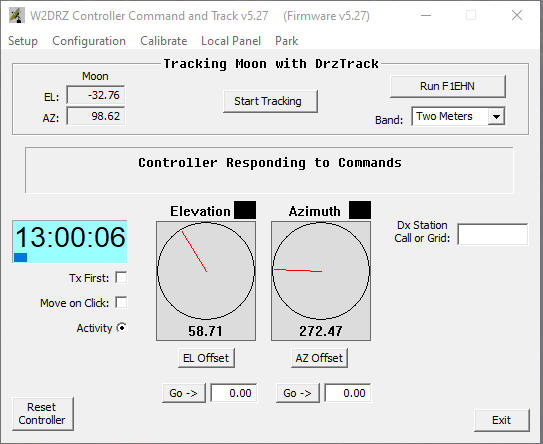
Task: Click the blue progress block under clock
Action: (20, 257)
